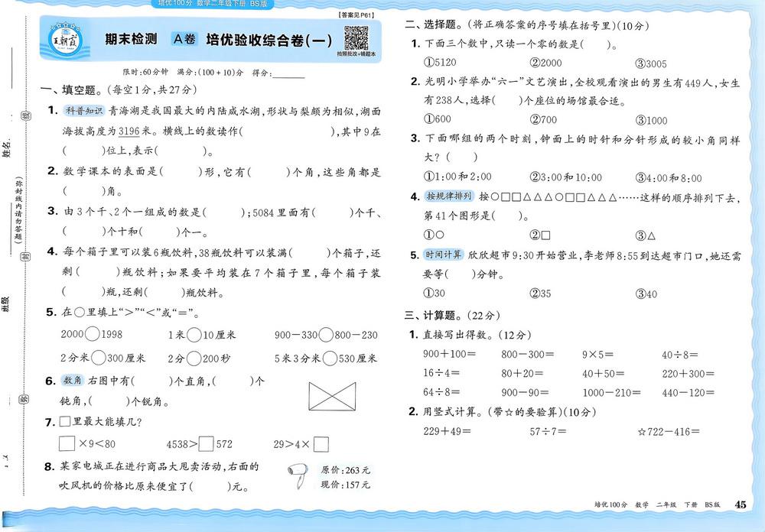Click the circle between 2分 and 200秒
This screenshot has width=765, height=532.
click(x=194, y=358)
